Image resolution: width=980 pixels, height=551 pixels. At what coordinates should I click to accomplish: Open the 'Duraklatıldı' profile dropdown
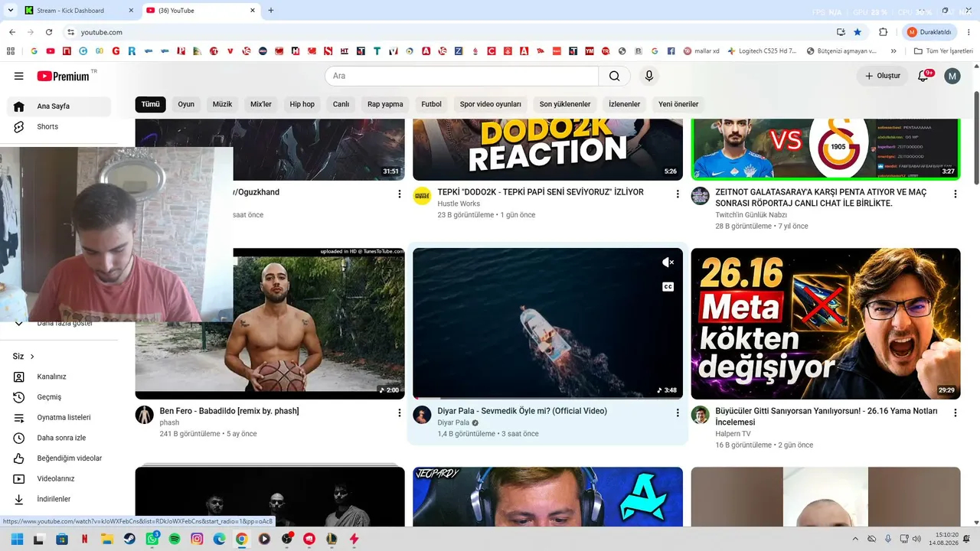coord(929,32)
